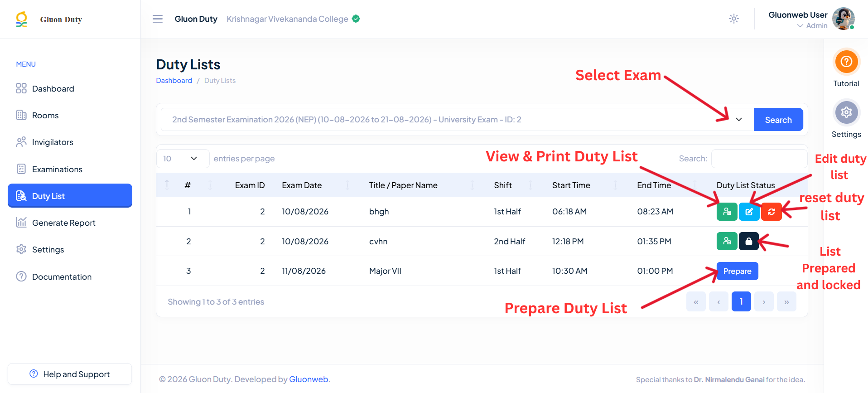
Task: Open Settings in the sidebar menu
Action: coord(70,249)
